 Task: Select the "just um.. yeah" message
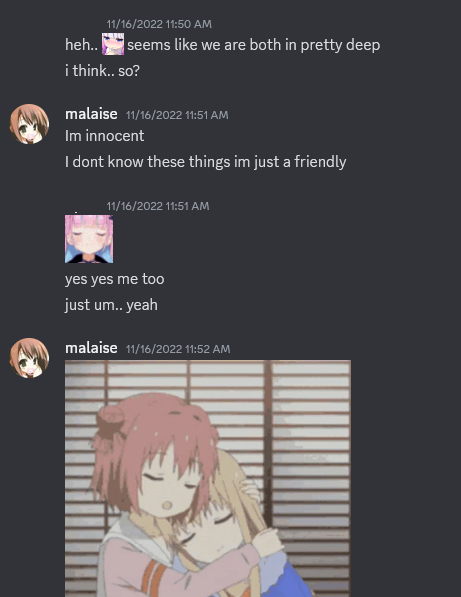tap(111, 305)
